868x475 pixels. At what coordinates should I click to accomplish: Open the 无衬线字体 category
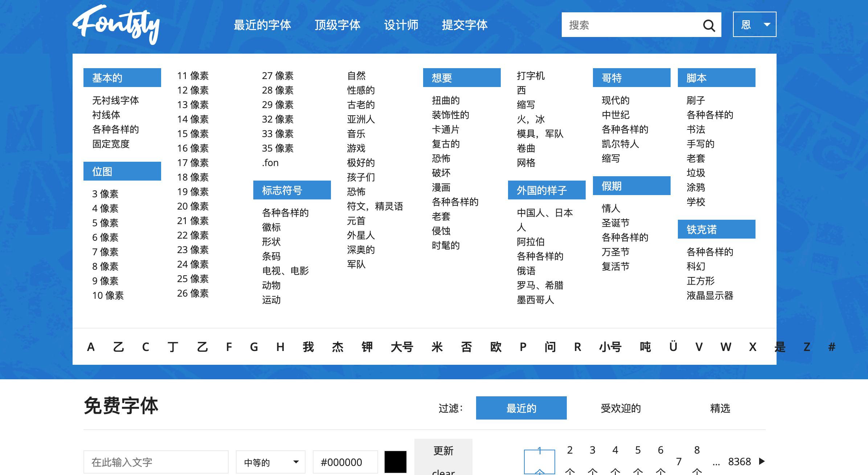coord(115,100)
